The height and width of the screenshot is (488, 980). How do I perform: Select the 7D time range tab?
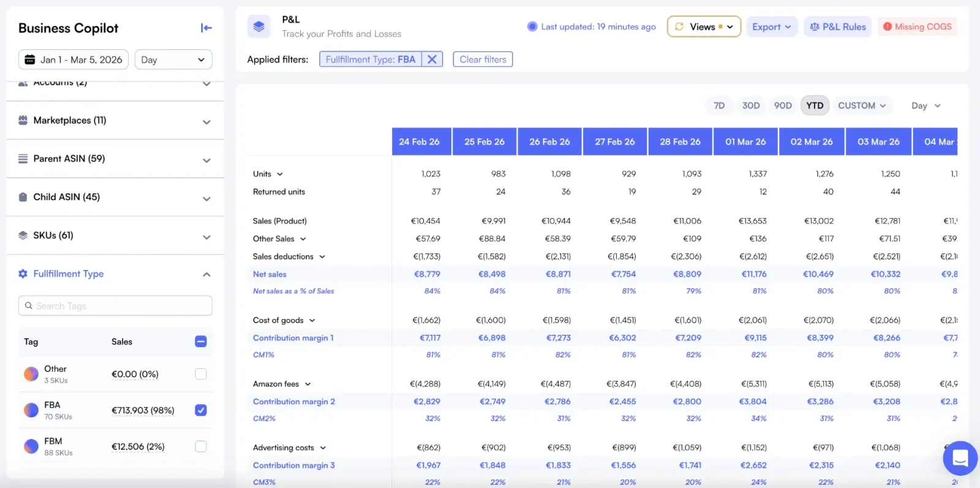[719, 105]
